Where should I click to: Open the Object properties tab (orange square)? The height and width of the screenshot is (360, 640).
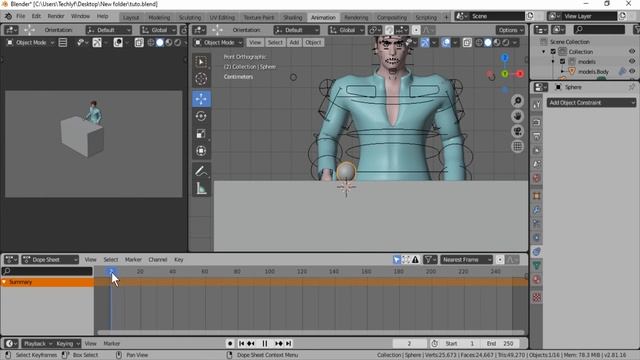click(x=537, y=196)
